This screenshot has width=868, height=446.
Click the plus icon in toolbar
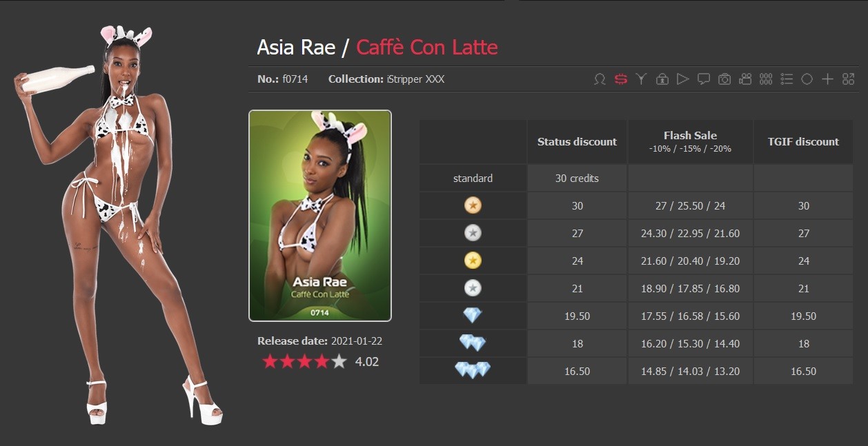point(827,79)
